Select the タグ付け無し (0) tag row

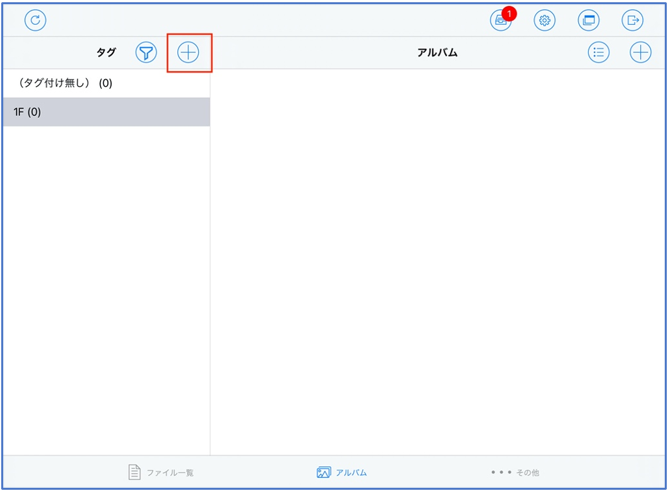coord(105,83)
